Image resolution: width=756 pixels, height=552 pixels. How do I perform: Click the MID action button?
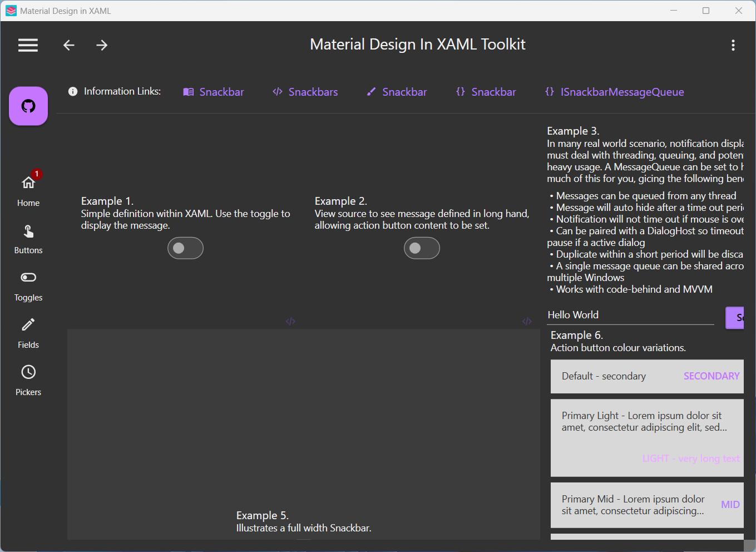click(730, 505)
